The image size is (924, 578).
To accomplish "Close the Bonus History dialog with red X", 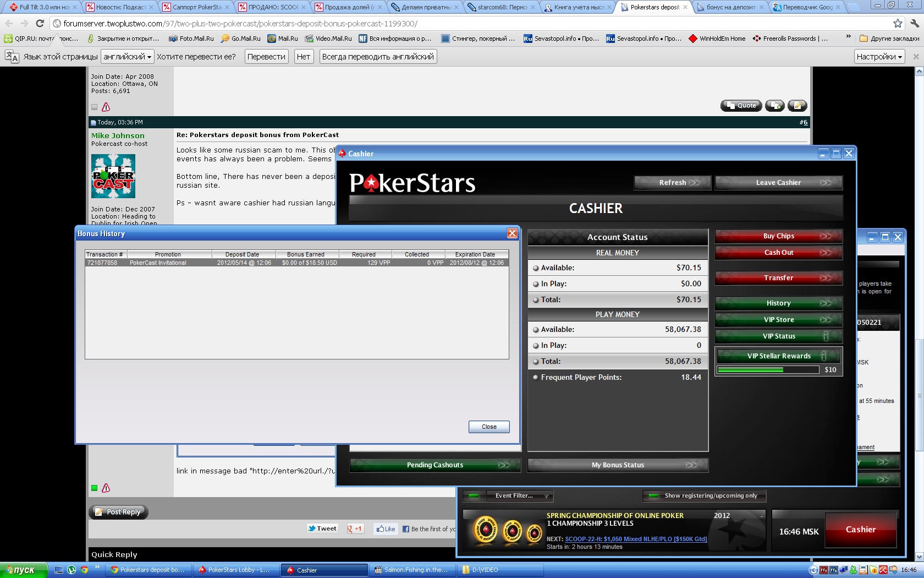I will point(512,233).
